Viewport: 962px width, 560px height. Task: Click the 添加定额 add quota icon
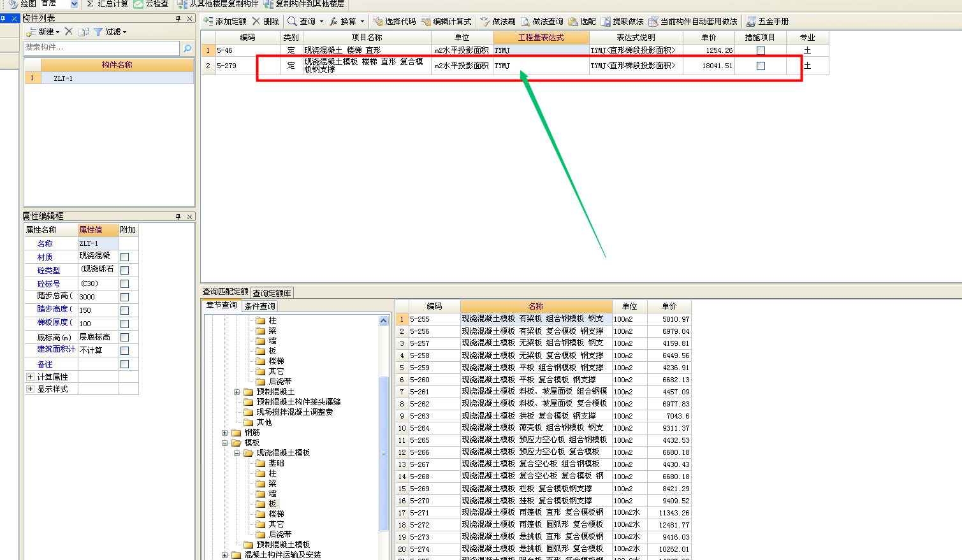tap(208, 21)
